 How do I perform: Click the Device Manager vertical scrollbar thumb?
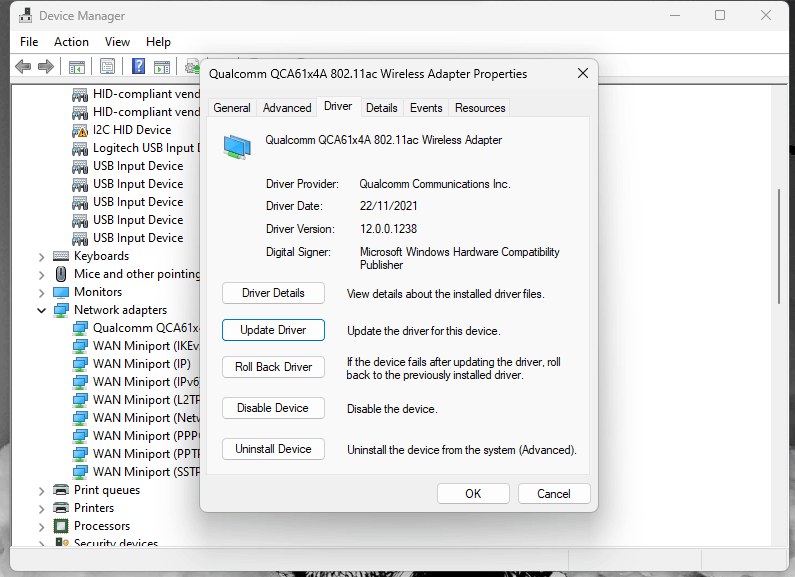click(779, 246)
